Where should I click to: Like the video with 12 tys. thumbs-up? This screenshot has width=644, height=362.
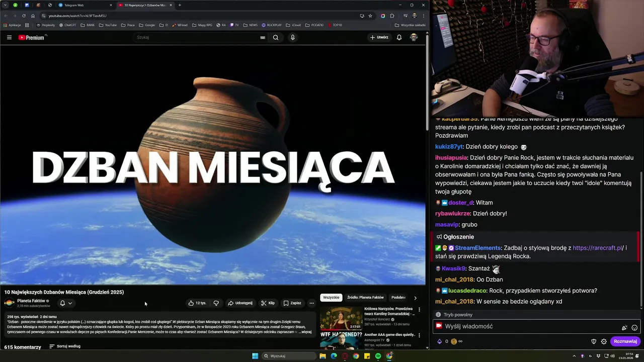(197, 303)
